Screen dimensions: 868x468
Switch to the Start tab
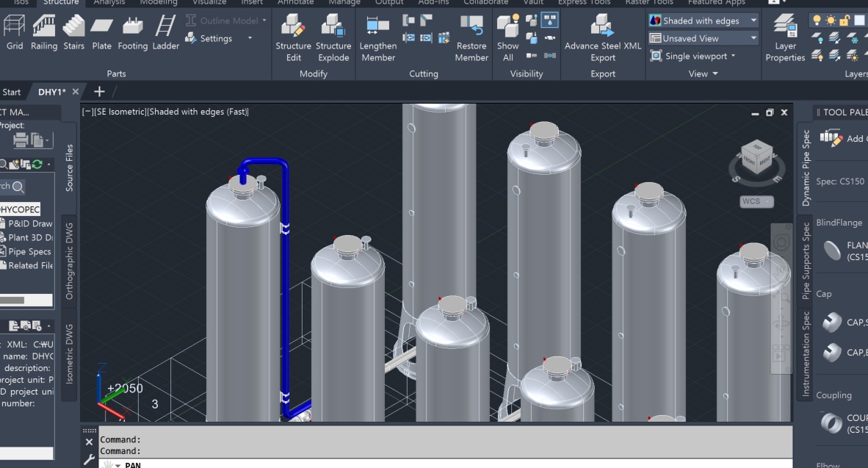click(12, 92)
